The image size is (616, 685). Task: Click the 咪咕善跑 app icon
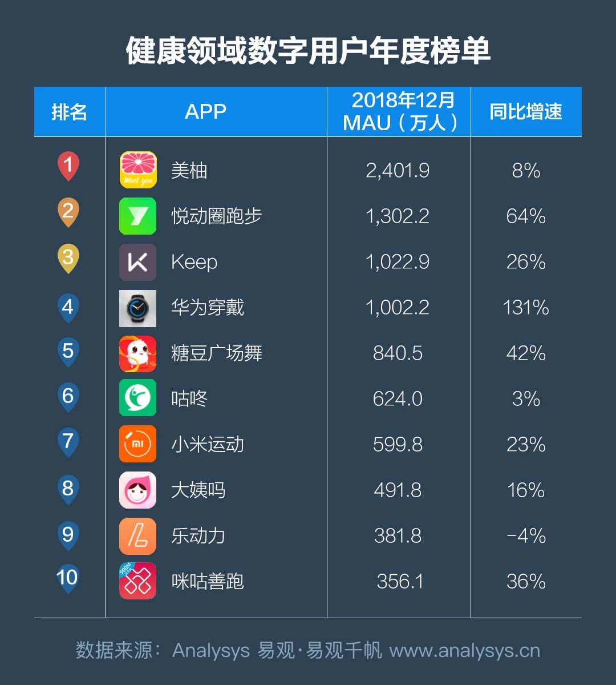tap(138, 581)
